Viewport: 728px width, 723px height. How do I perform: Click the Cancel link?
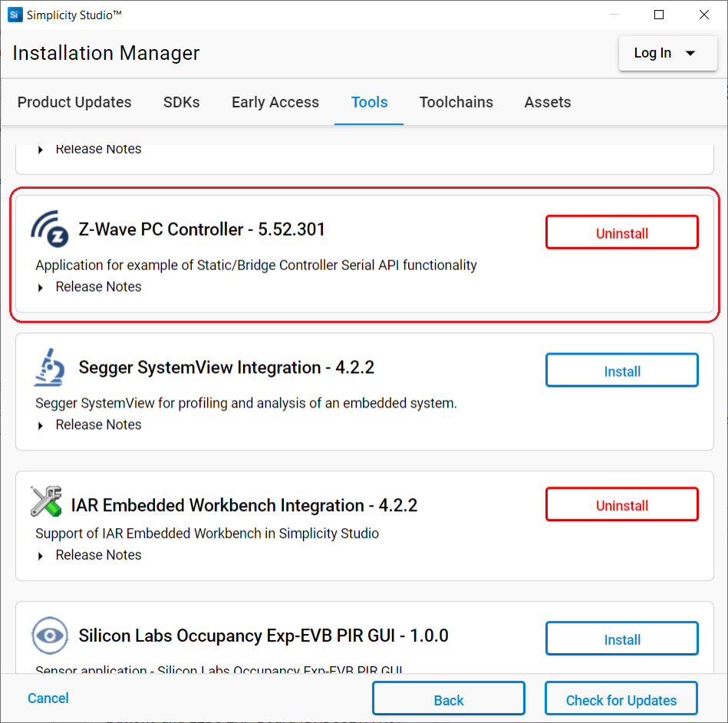(48, 698)
